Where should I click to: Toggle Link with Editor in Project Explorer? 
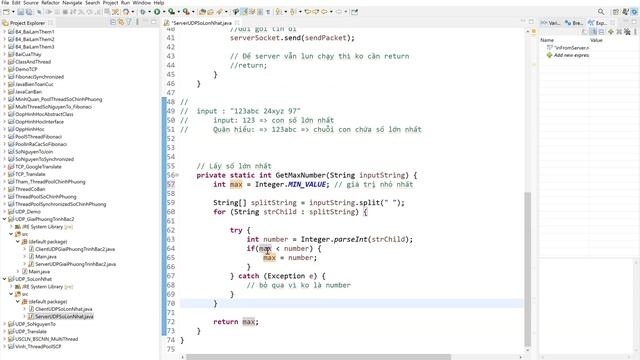[121, 22]
